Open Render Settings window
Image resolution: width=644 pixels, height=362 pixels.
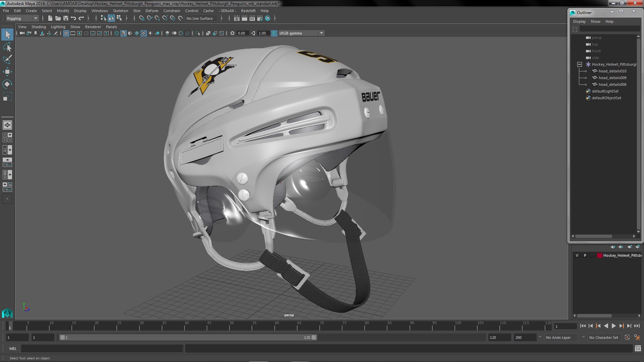pos(260,18)
